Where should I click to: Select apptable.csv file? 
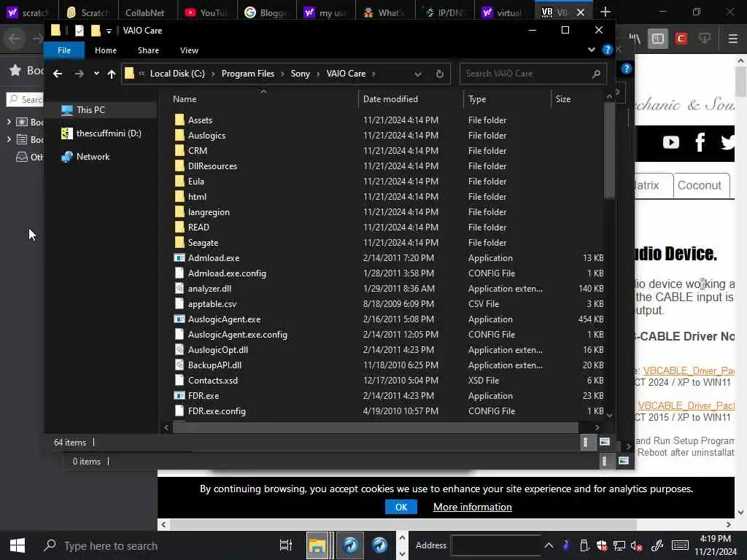click(x=212, y=304)
